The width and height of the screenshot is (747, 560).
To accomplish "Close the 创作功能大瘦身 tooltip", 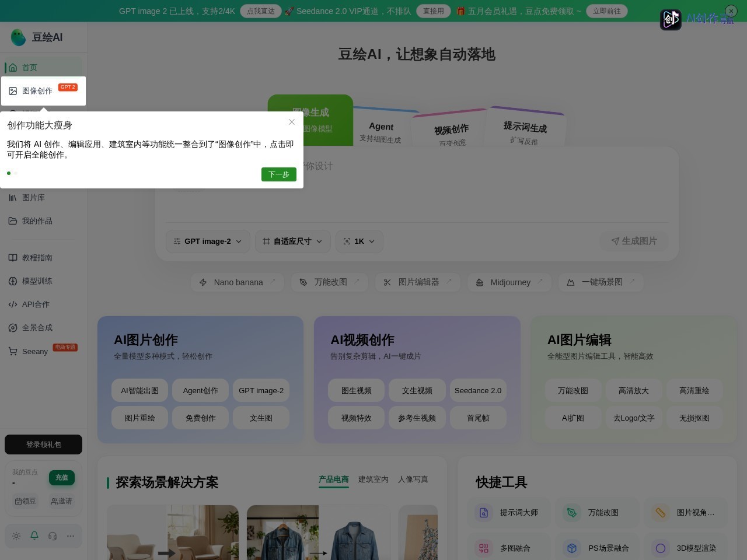I will pyautogui.click(x=292, y=122).
